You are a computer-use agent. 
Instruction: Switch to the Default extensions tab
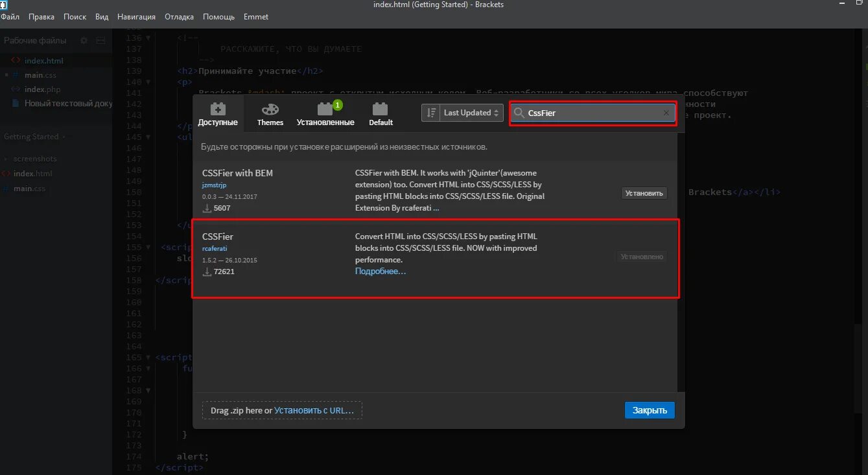(x=381, y=114)
